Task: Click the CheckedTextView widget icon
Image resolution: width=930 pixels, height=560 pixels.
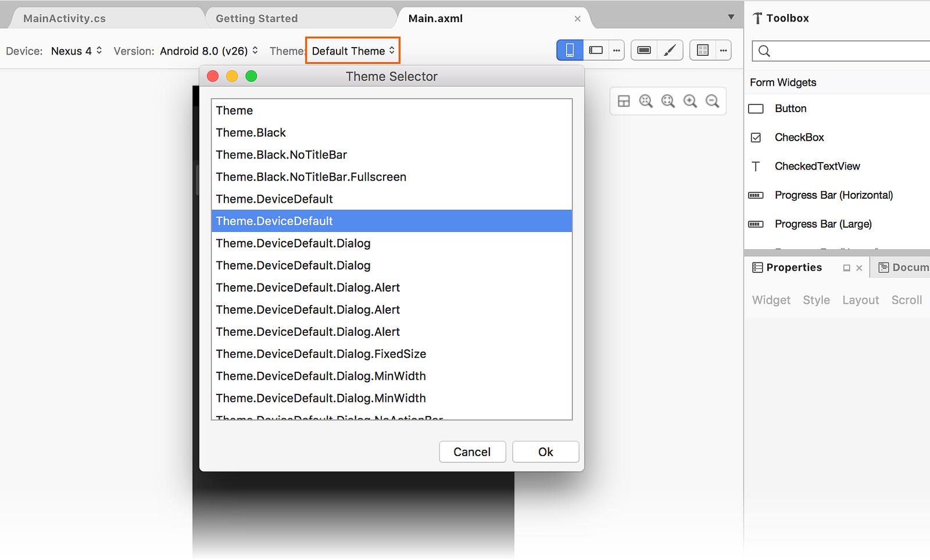Action: [x=756, y=167]
